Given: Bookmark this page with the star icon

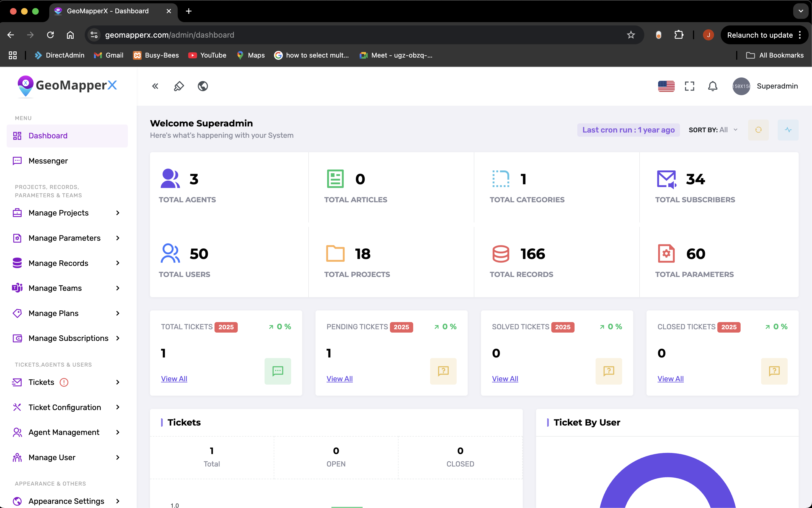Looking at the screenshot, I should 630,35.
